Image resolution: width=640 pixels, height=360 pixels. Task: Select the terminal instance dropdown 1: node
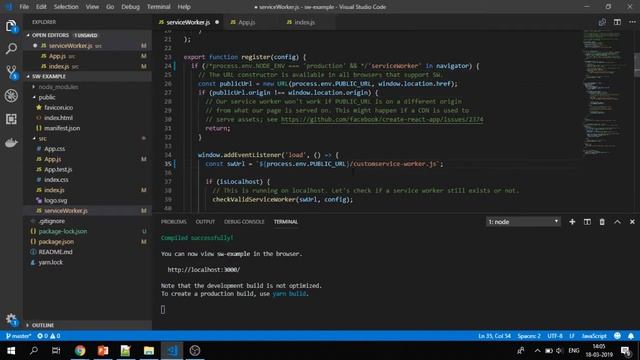pyautogui.click(x=523, y=222)
